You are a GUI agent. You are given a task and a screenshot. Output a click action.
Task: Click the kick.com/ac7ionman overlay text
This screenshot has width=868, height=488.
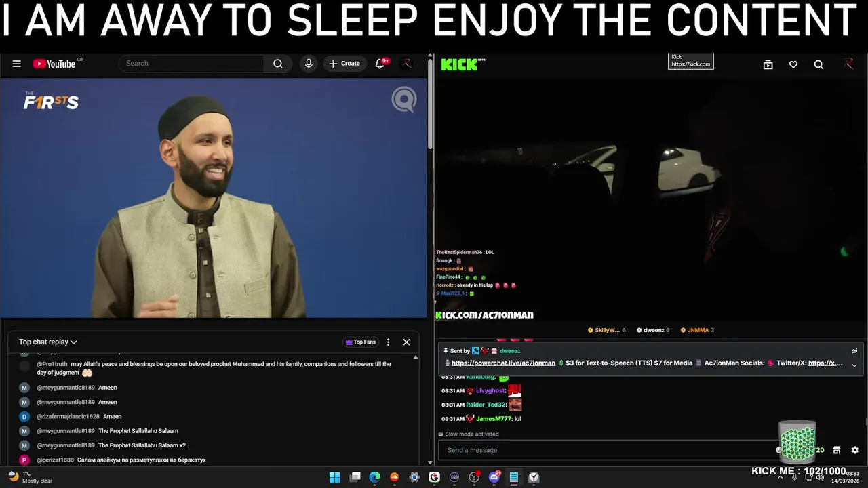484,315
